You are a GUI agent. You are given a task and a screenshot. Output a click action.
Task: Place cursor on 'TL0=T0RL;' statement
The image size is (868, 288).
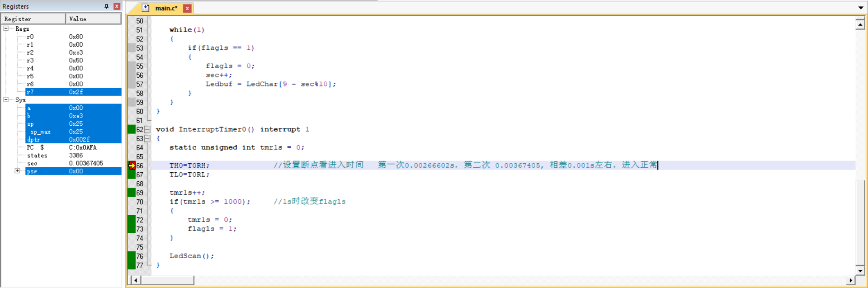pos(189,175)
